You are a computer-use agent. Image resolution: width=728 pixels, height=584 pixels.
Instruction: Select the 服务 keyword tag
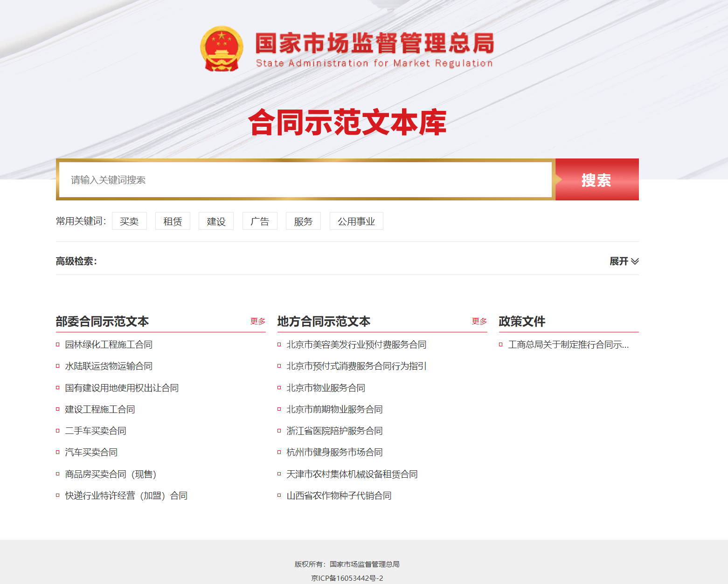tap(303, 221)
